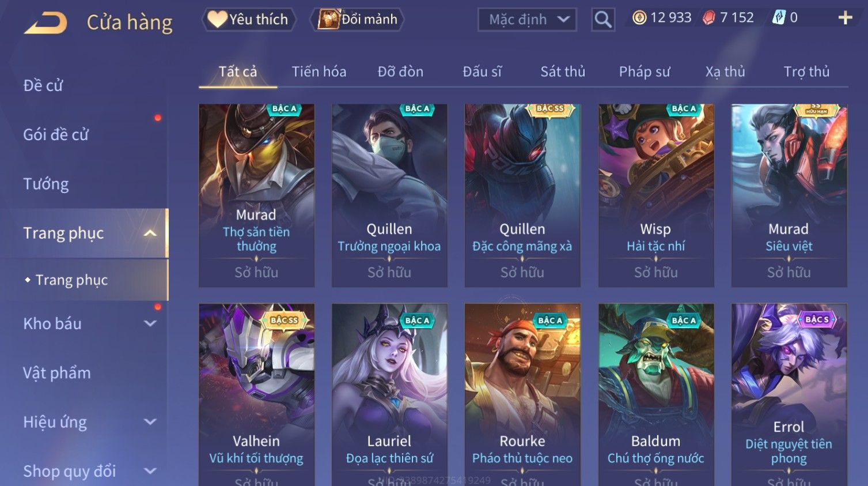
Task: Tap the plus icon to add currency
Action: (x=845, y=18)
